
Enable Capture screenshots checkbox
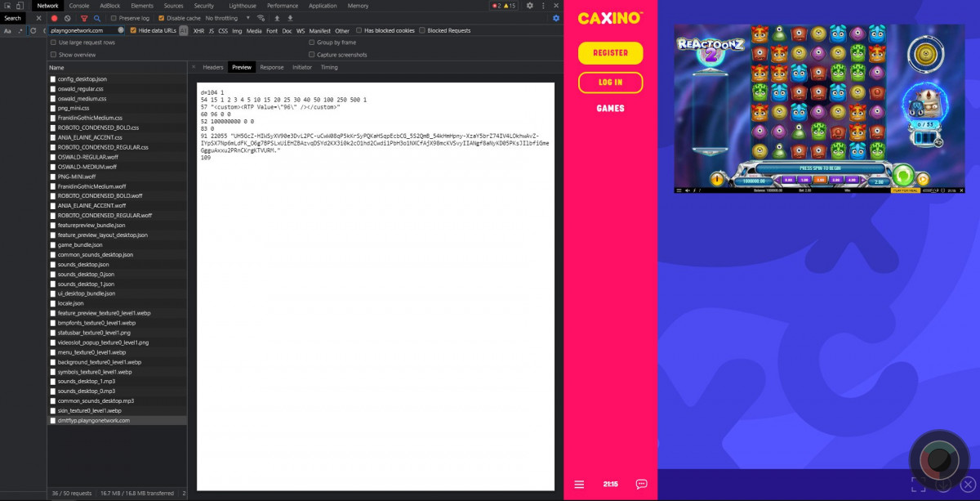click(x=312, y=55)
